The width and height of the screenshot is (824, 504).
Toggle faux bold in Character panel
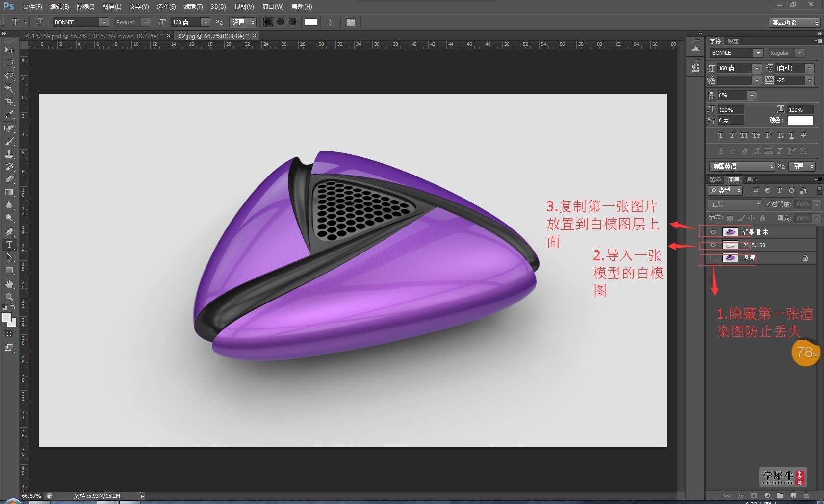coord(720,135)
